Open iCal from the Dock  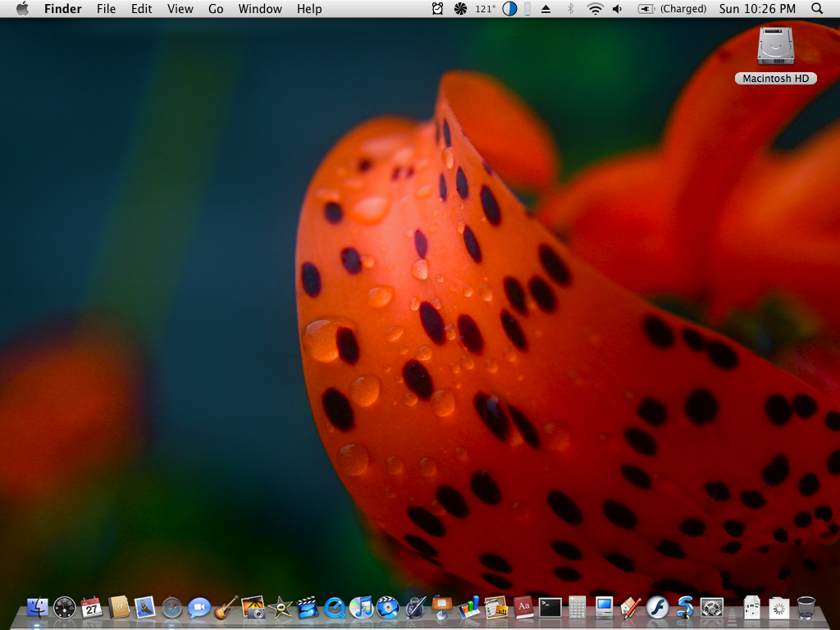pos(92,608)
